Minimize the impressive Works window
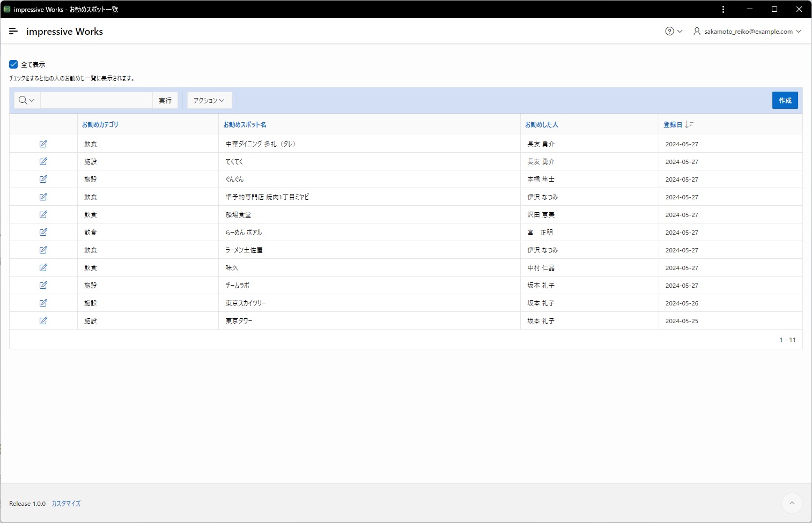This screenshot has height=523, width=812. coord(750,9)
